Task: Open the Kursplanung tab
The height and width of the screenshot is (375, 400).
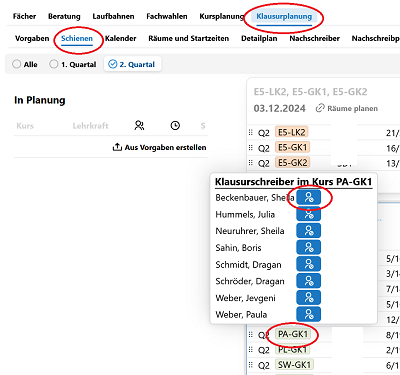Action: click(222, 16)
